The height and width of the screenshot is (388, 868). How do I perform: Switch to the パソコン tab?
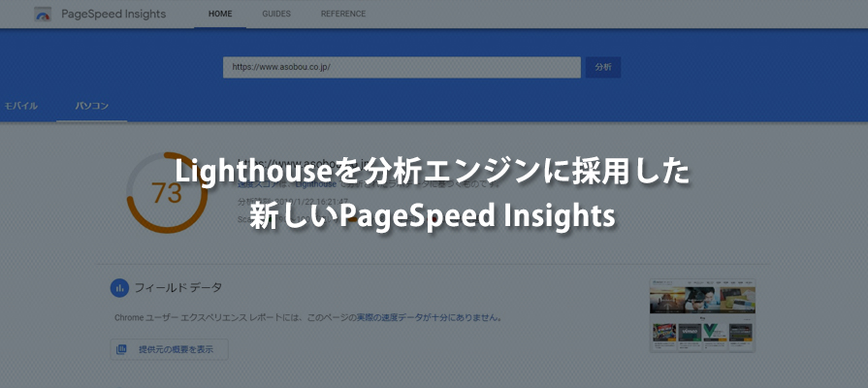point(92,106)
